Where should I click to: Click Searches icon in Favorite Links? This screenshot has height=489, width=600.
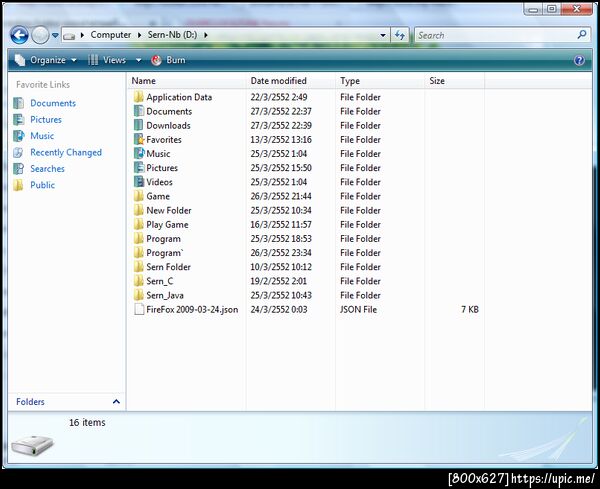[18, 169]
